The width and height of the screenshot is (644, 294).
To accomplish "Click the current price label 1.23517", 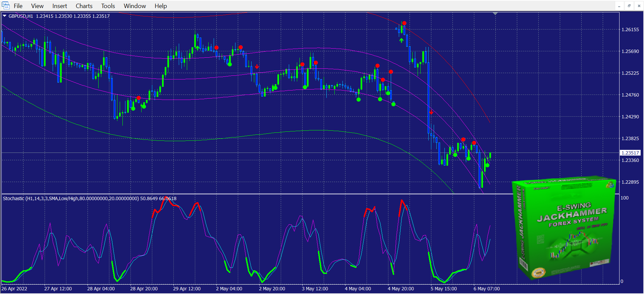I will coord(630,153).
